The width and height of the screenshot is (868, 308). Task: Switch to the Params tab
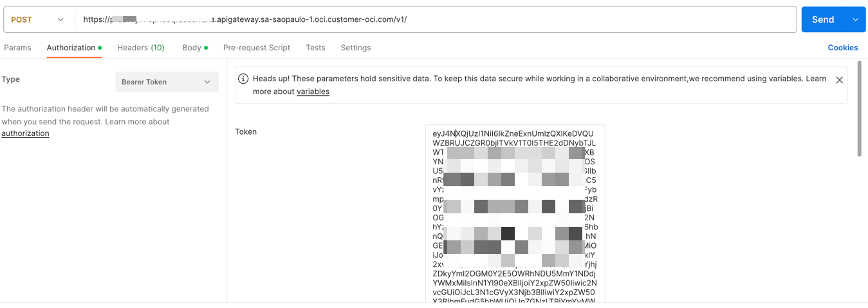pyautogui.click(x=17, y=48)
